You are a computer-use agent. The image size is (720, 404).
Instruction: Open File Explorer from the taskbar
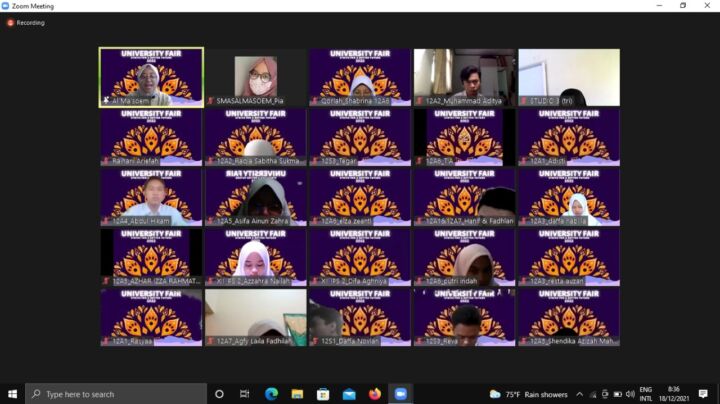(x=297, y=394)
